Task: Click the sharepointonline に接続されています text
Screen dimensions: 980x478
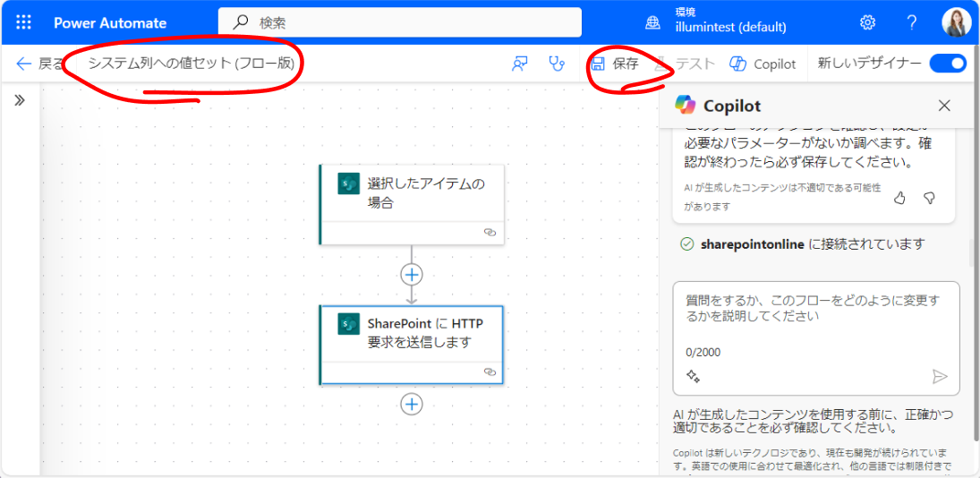Action: point(813,244)
